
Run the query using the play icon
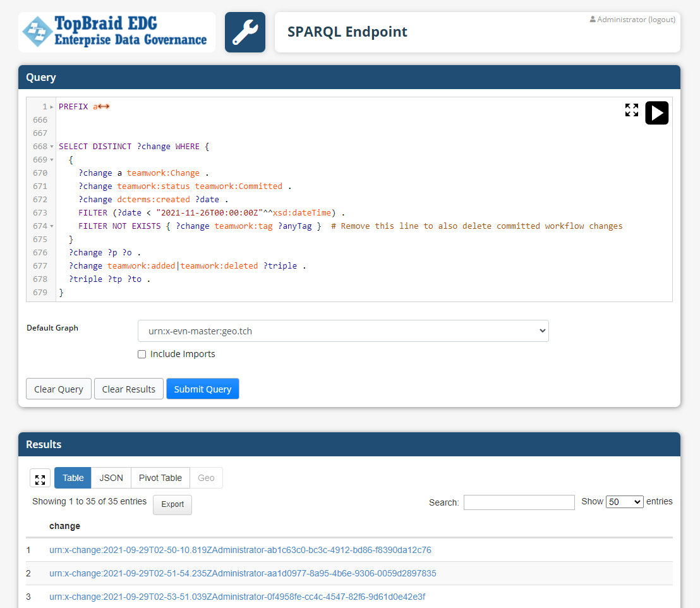coord(656,112)
